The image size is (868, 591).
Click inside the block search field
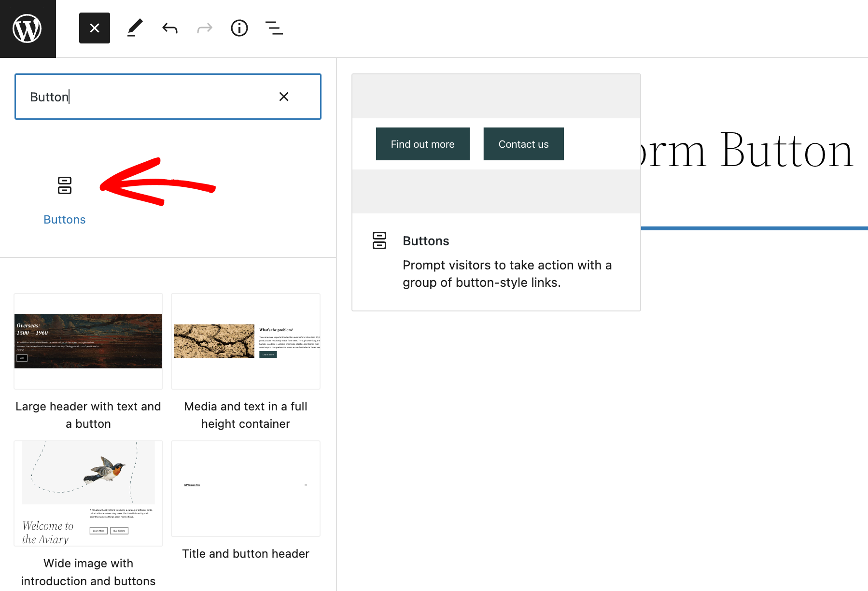[145, 97]
